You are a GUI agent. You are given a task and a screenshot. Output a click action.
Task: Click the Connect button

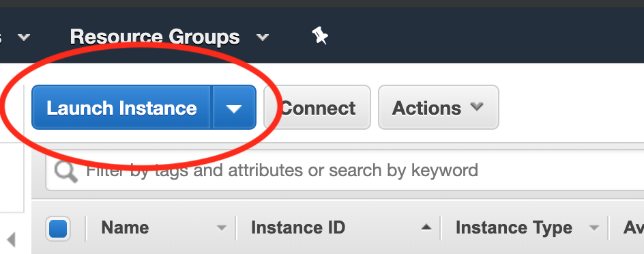(317, 107)
